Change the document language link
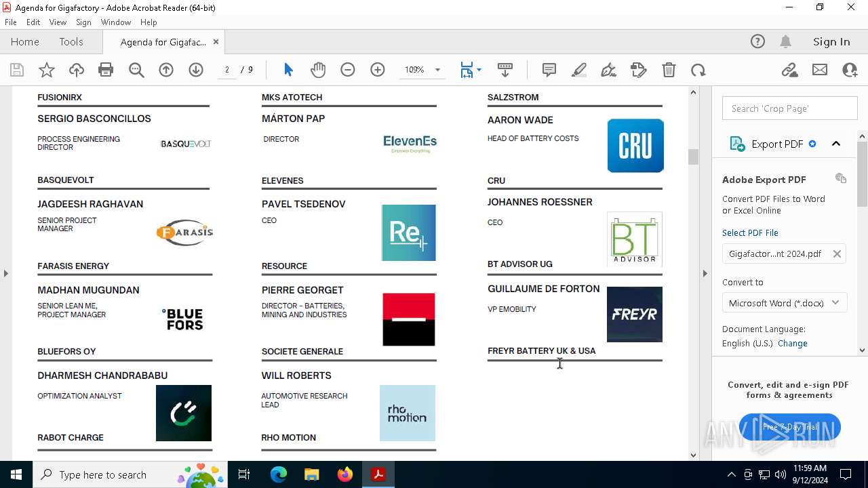This screenshot has width=868, height=488. coord(793,343)
